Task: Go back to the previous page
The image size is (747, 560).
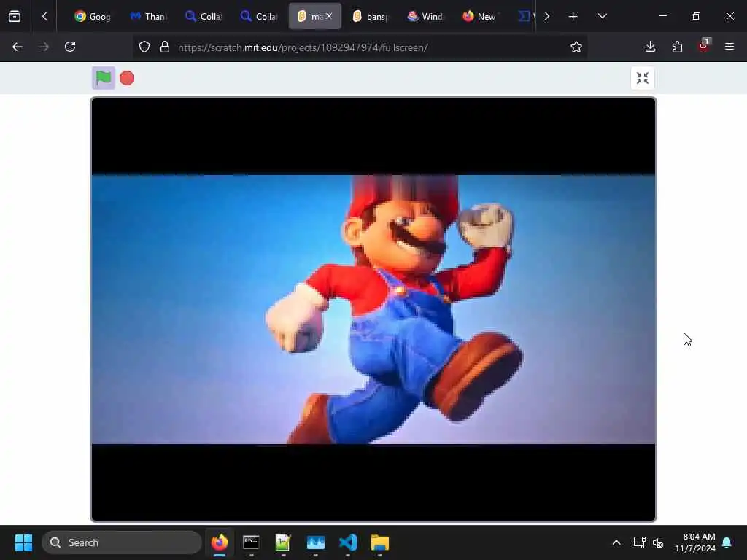Action: (x=18, y=47)
